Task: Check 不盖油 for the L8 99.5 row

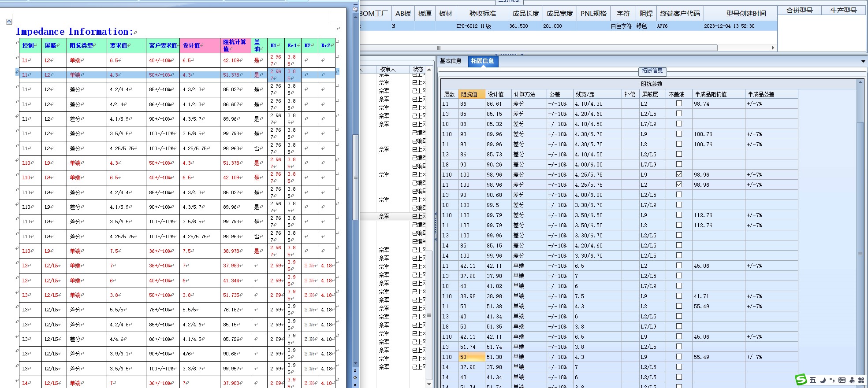Action: (679, 205)
